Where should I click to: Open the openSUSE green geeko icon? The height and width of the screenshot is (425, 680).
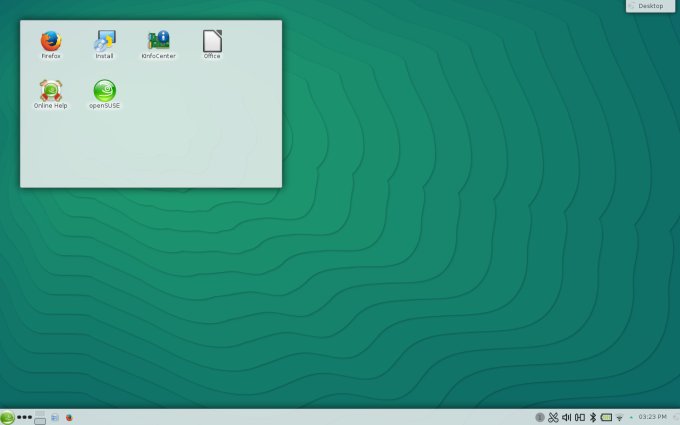105,90
